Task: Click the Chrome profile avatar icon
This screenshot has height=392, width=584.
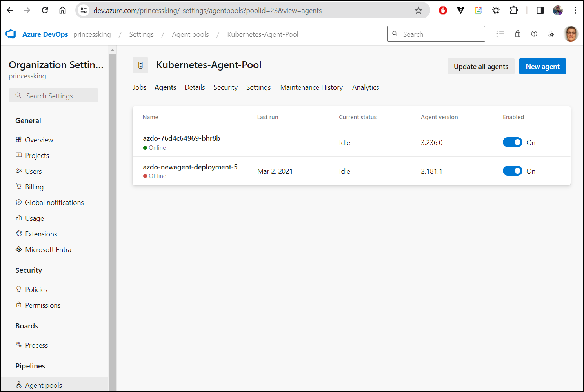Action: pyautogui.click(x=558, y=10)
